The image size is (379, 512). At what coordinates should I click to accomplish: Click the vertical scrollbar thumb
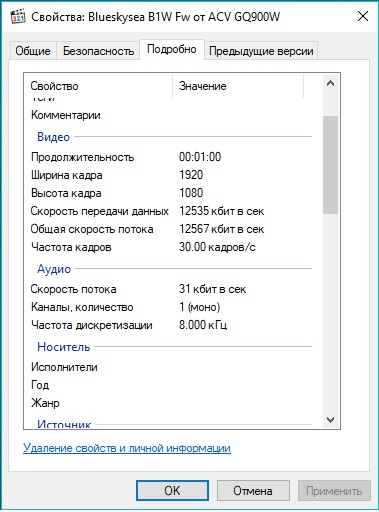pos(330,165)
